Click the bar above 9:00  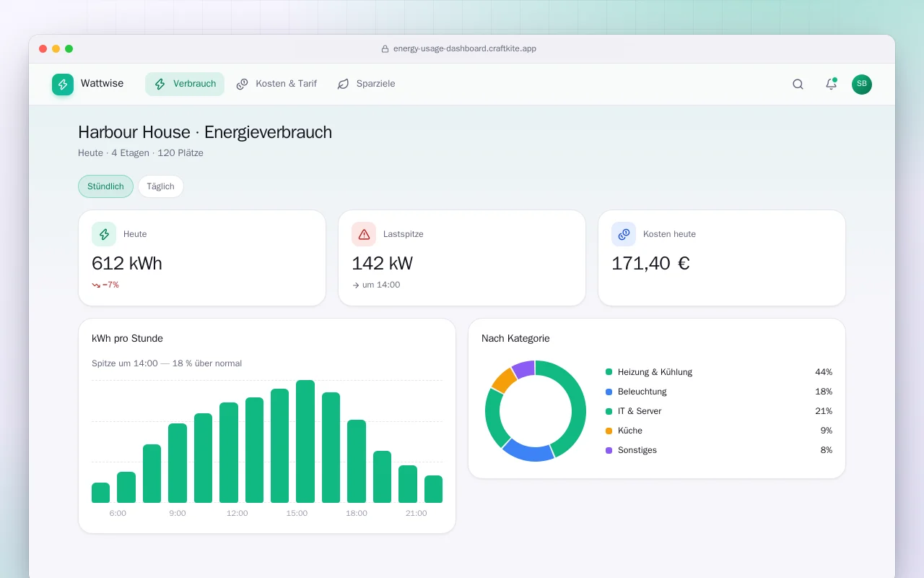[x=178, y=463]
